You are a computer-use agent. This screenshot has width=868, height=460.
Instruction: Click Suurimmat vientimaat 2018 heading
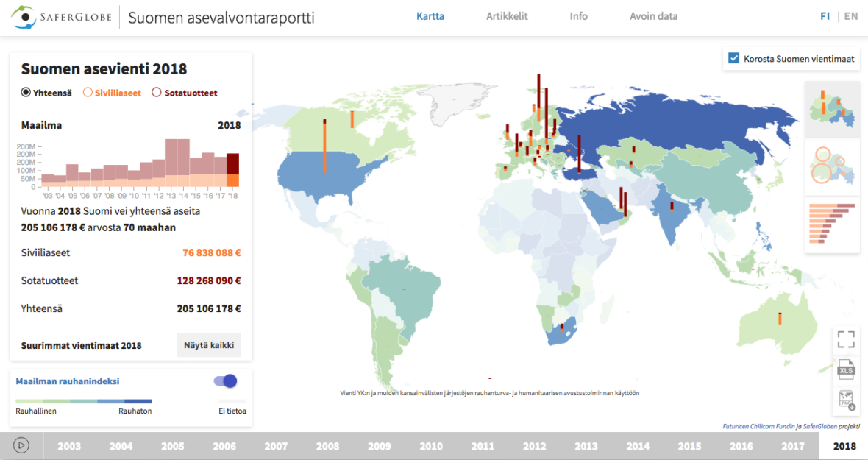point(82,345)
